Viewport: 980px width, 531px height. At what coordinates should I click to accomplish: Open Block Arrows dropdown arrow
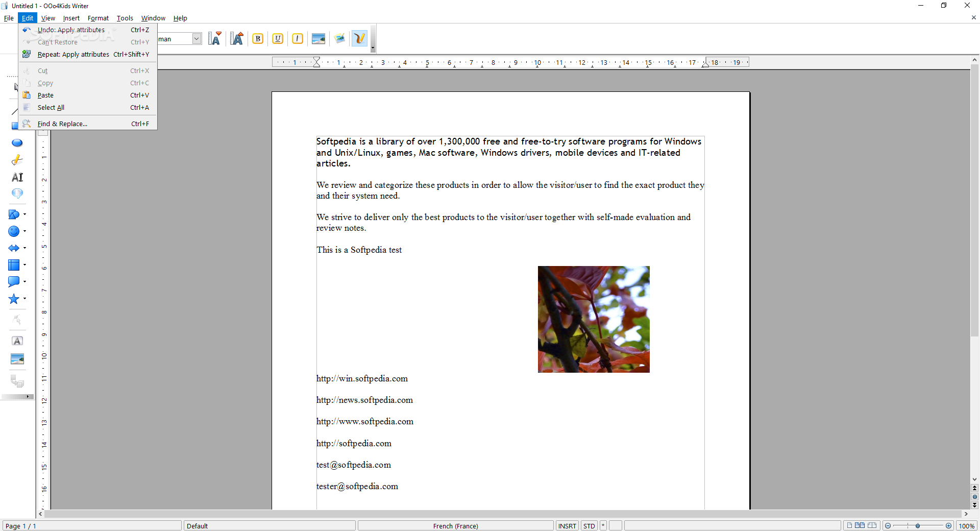click(24, 248)
